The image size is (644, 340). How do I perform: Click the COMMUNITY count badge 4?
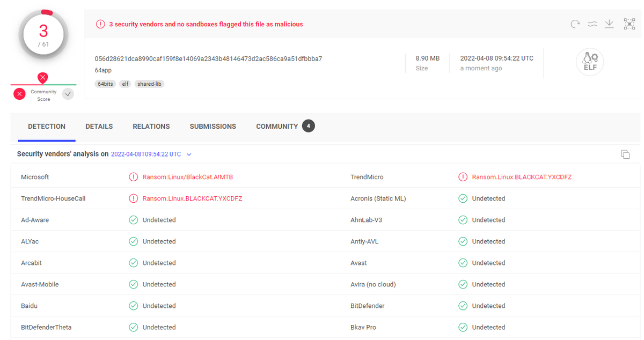pos(309,126)
